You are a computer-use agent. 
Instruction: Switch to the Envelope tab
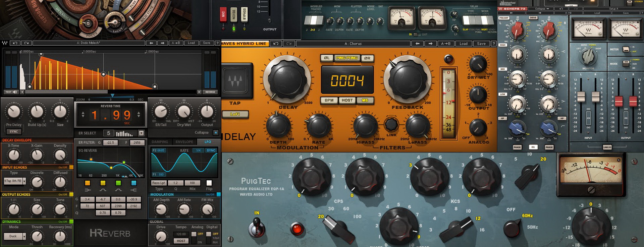(x=184, y=142)
